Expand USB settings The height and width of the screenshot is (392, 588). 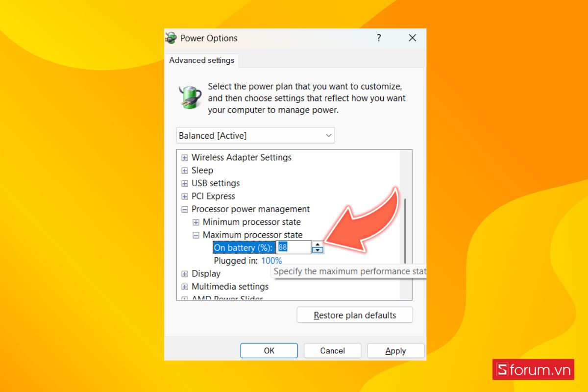click(x=185, y=183)
